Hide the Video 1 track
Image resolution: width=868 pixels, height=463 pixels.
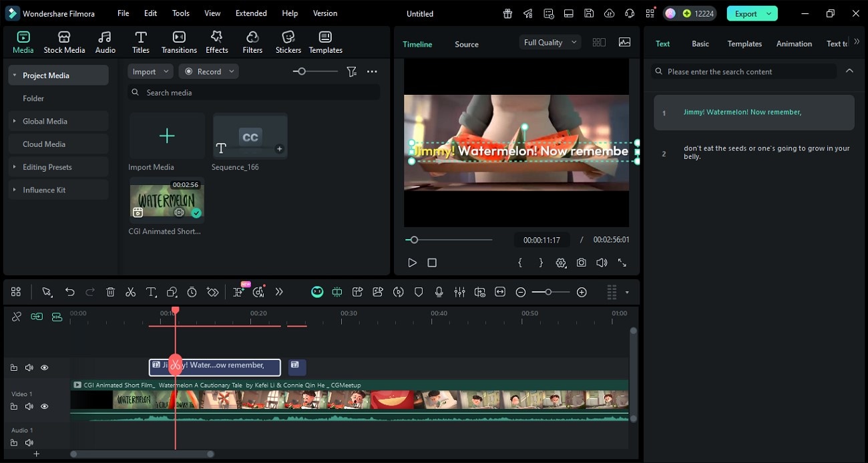tap(45, 406)
